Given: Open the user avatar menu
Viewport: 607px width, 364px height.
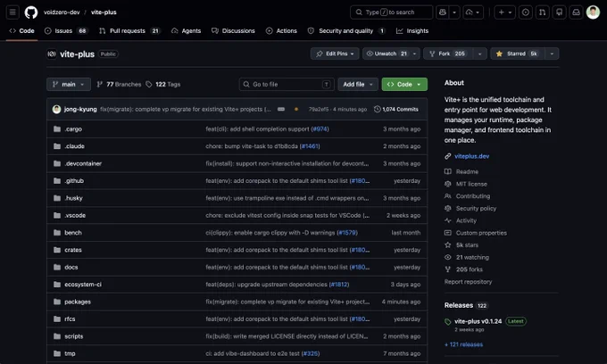Looking at the screenshot, I should [593, 12].
